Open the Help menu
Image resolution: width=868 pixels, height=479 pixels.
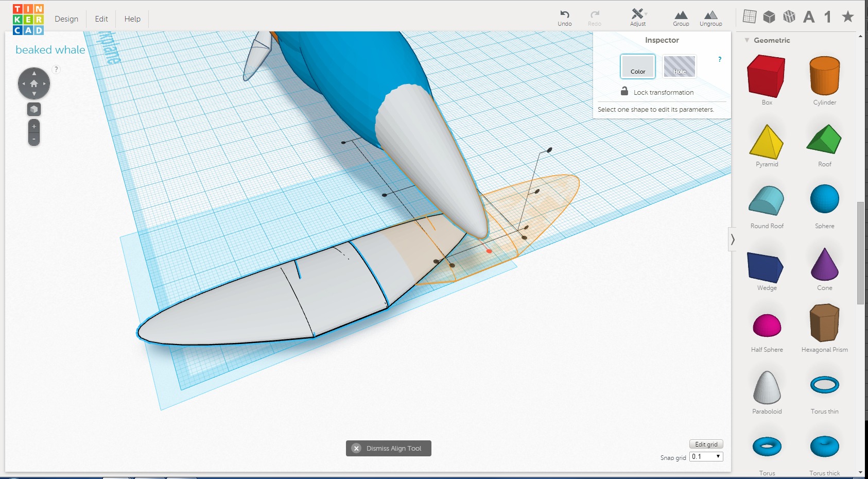pos(132,19)
